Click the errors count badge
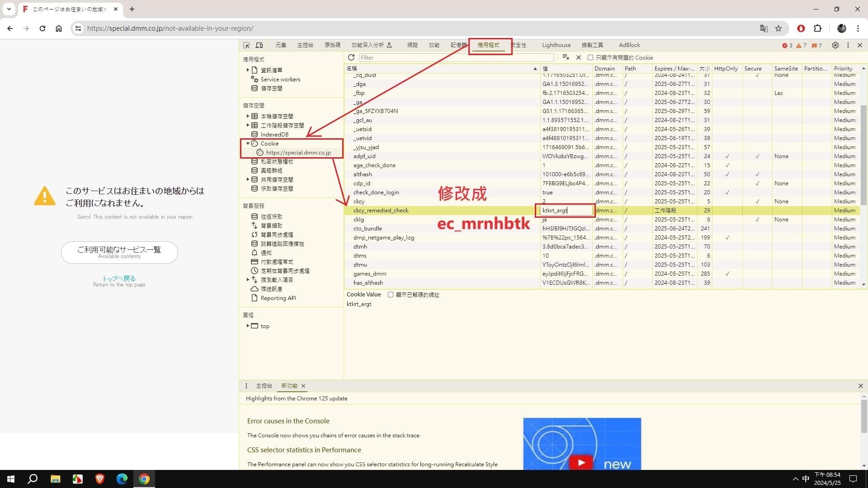This screenshot has height=488, width=868. coord(787,45)
